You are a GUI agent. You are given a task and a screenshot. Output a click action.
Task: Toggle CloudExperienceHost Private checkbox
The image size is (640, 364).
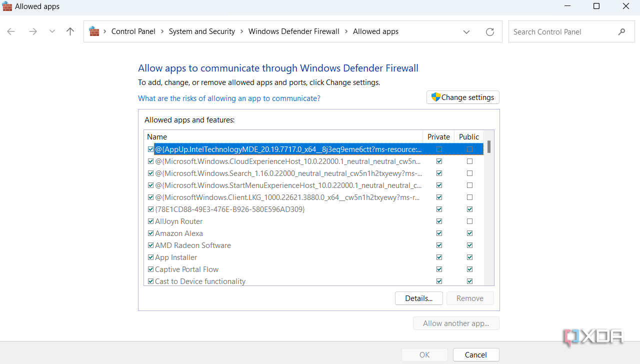pos(439,161)
